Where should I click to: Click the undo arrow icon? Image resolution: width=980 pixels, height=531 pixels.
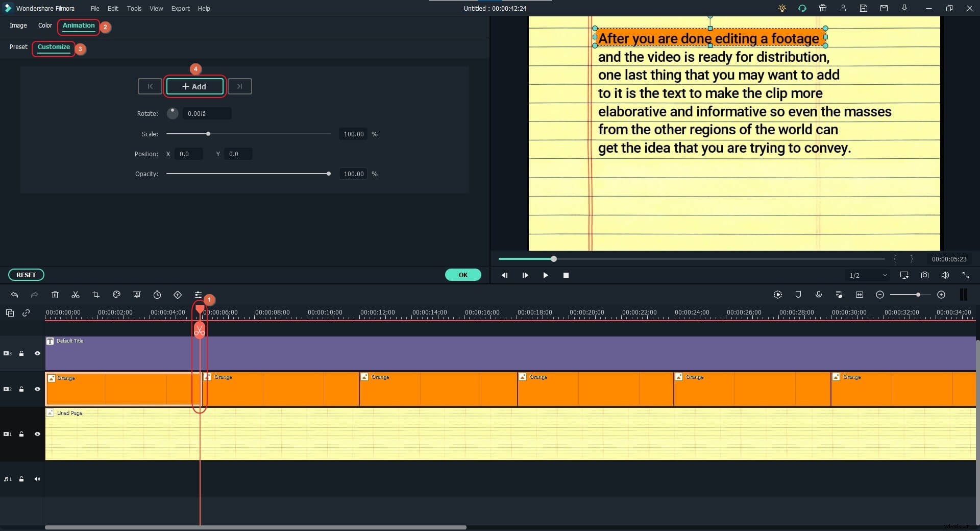14,295
